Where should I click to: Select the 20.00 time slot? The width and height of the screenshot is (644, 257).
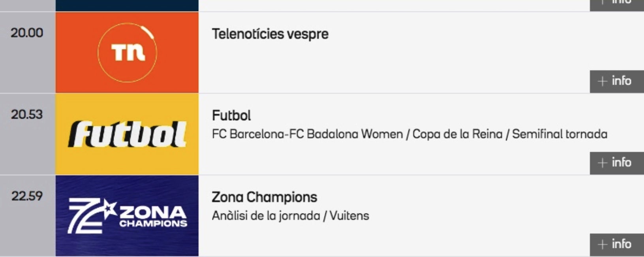click(x=27, y=33)
